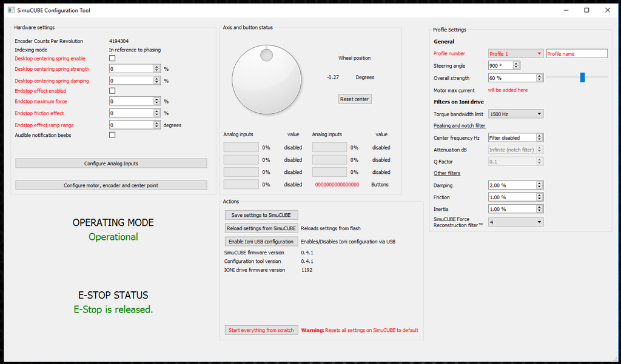Click the Desktop centering spring strength field
The width and height of the screenshot is (621, 364).
click(135, 69)
